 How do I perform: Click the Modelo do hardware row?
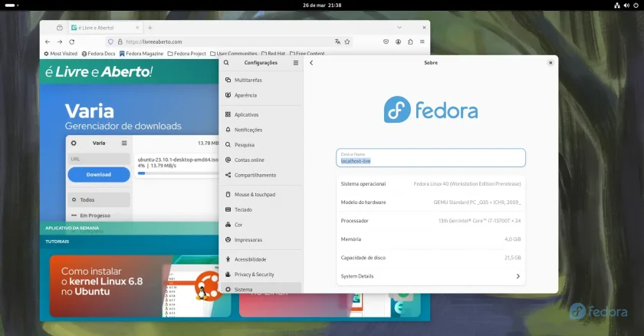431,203
